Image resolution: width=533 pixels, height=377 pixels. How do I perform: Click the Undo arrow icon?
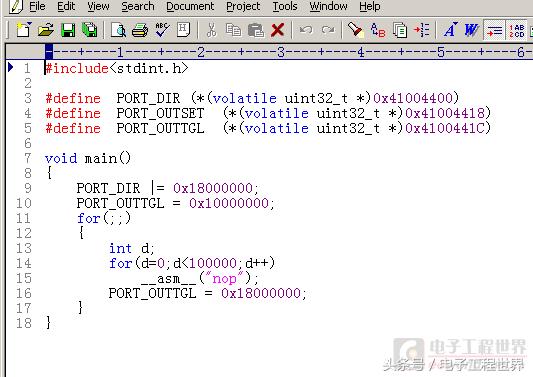click(306, 30)
